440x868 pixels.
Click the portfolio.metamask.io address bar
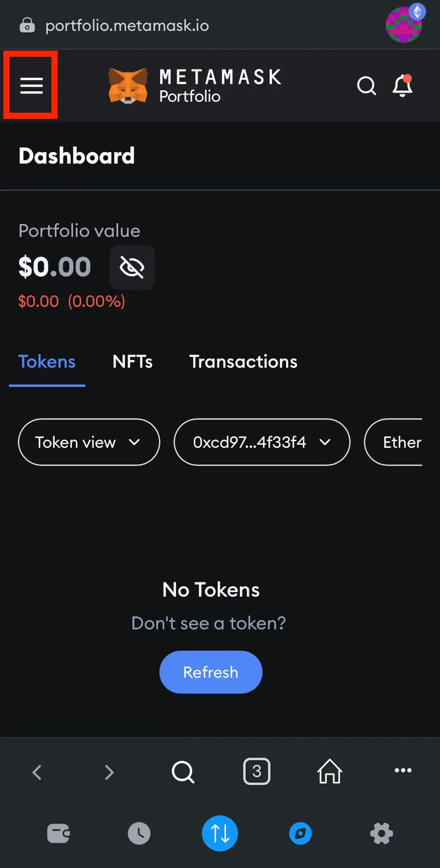[x=127, y=26]
